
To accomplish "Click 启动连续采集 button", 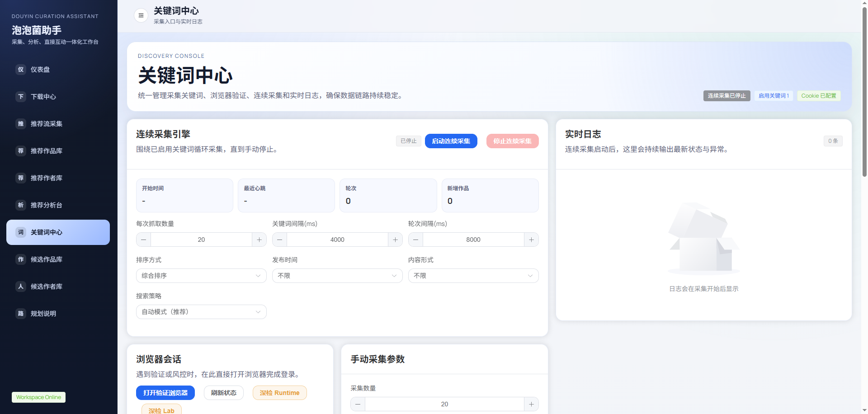I will click(x=451, y=141).
